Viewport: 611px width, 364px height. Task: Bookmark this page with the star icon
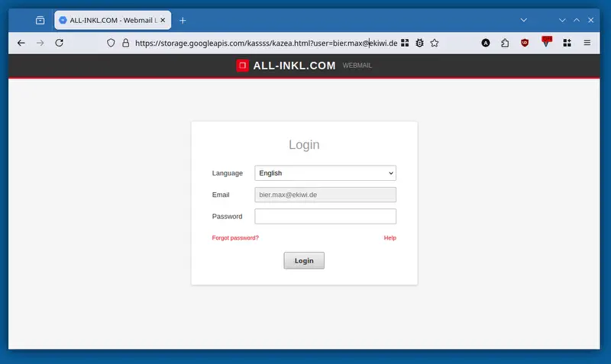point(435,43)
